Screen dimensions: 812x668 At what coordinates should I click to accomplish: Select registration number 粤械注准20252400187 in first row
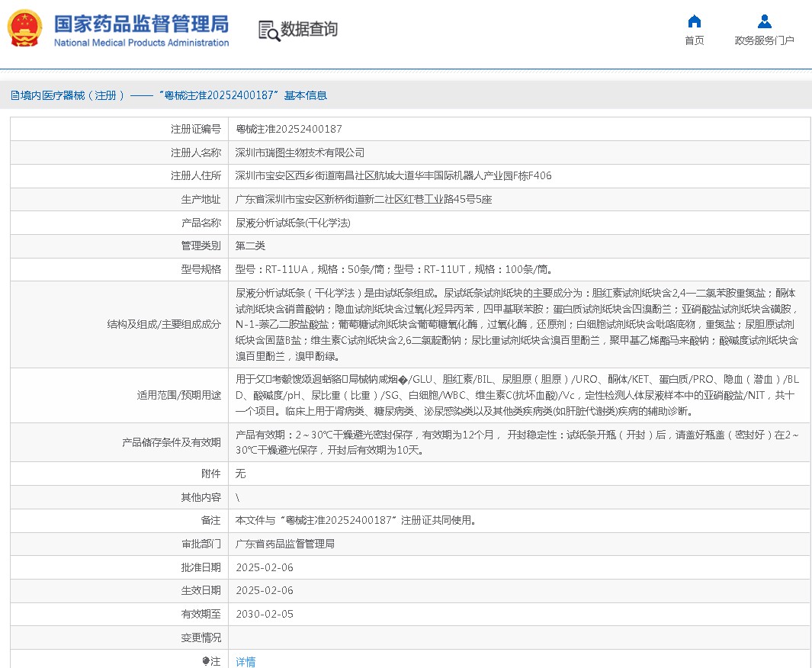(x=288, y=129)
